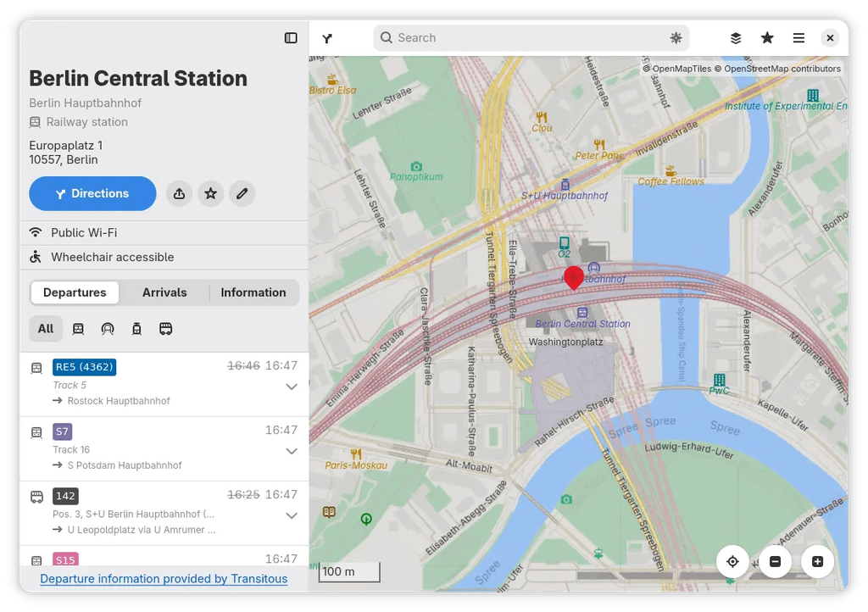Click the S Potsdam Hauptbahnhof destination
The image size is (868, 612).
pyautogui.click(x=125, y=465)
